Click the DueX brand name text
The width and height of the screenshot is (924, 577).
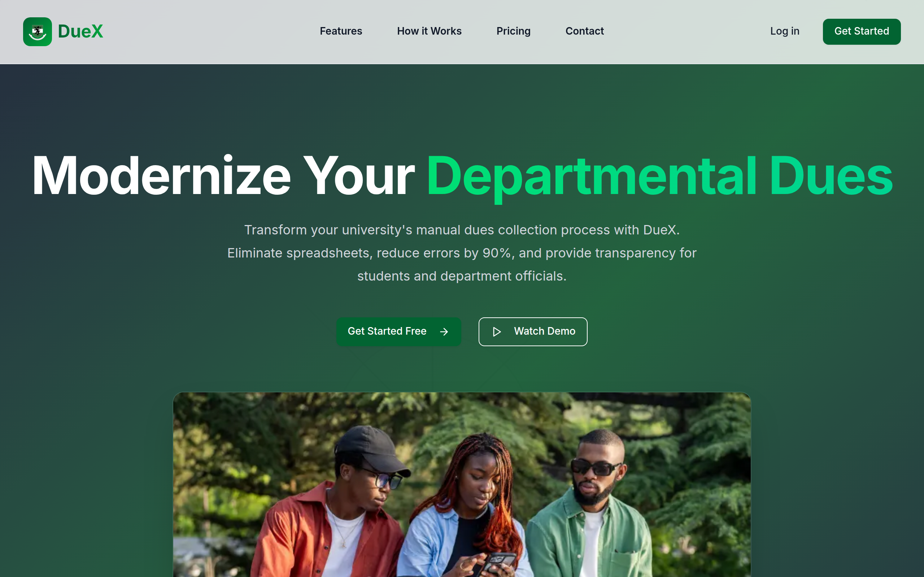80,32
